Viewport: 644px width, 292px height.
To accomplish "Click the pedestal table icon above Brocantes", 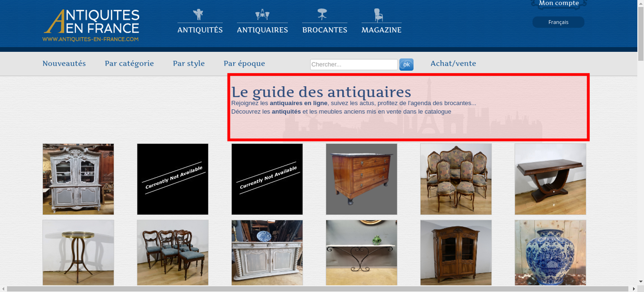I will (x=322, y=14).
